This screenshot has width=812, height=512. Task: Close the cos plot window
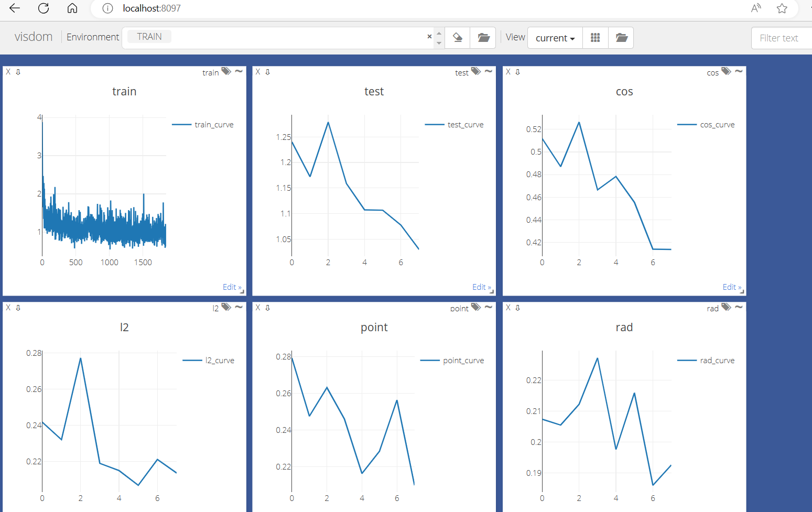[x=508, y=72]
